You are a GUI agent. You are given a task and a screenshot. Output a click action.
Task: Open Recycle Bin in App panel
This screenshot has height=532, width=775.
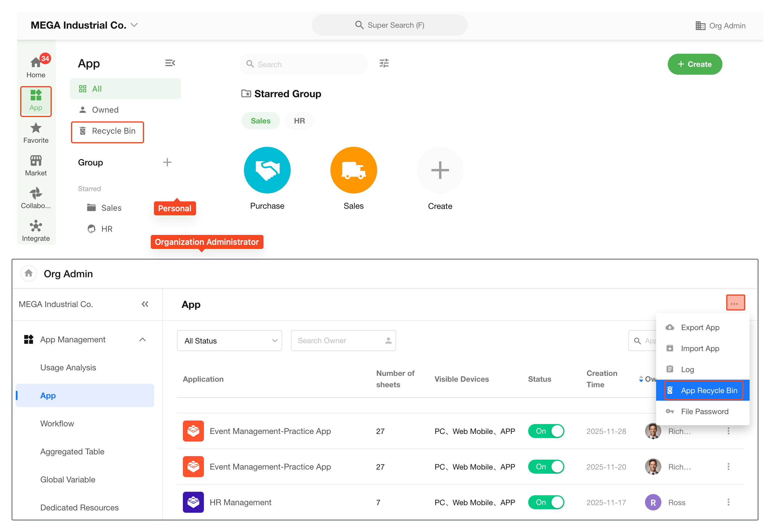click(x=108, y=131)
